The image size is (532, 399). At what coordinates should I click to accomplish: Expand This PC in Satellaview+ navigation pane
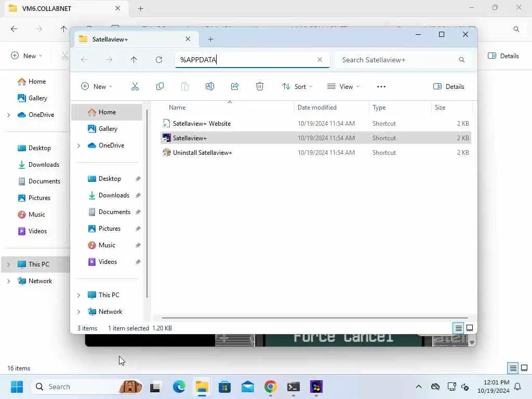(x=79, y=295)
